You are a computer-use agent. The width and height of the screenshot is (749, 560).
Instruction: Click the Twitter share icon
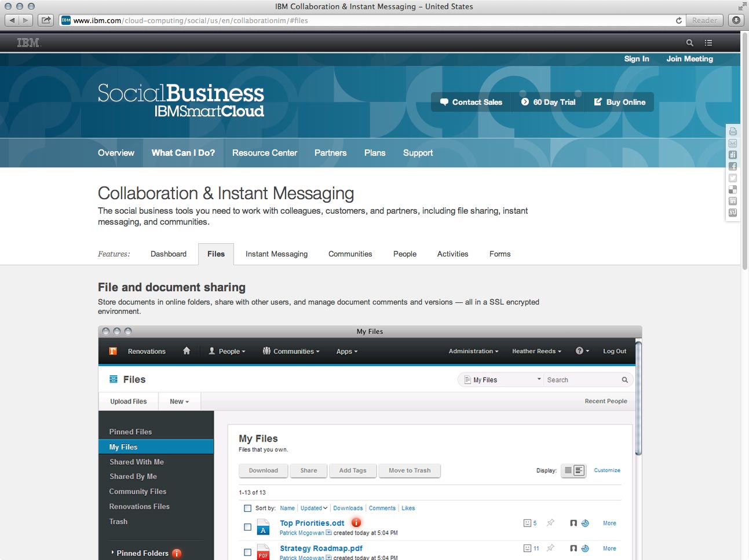[x=733, y=178]
